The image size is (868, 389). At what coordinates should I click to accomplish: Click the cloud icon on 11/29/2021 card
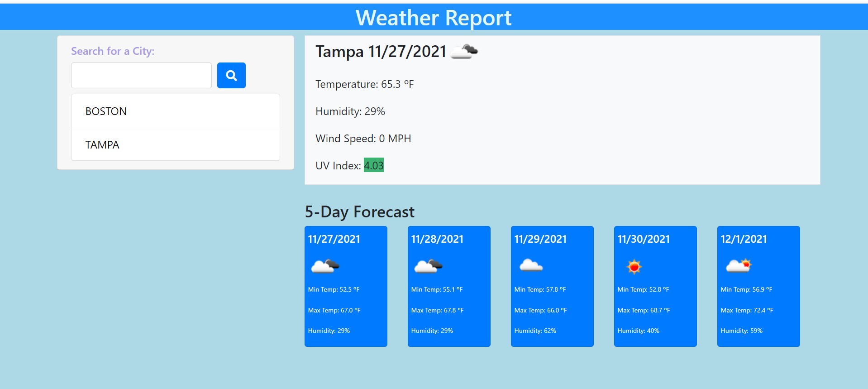click(531, 265)
